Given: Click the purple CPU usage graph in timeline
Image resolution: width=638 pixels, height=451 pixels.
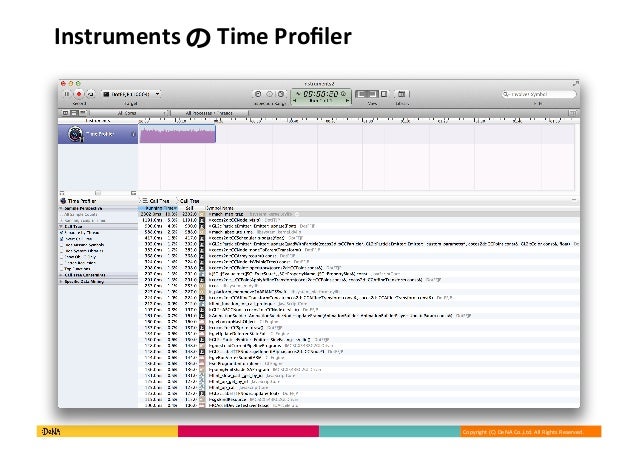Looking at the screenshot, I should (x=177, y=134).
